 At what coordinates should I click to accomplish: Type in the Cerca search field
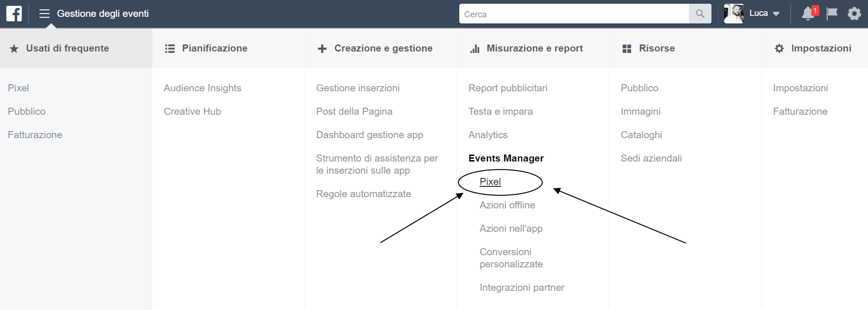574,14
